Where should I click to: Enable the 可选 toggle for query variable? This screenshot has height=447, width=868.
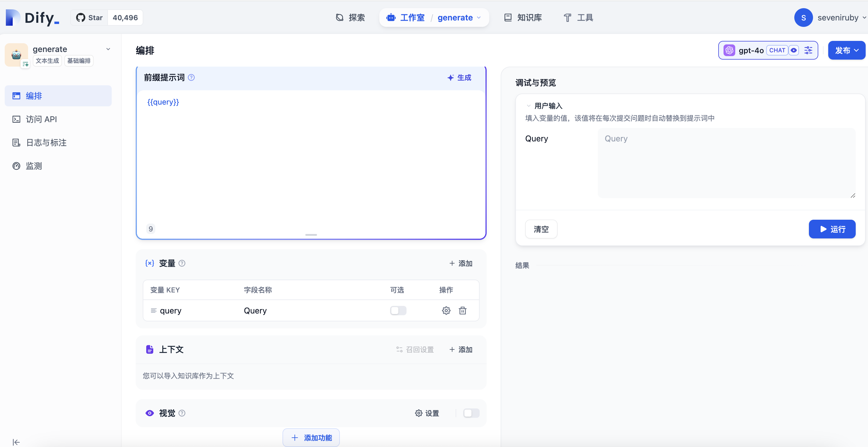pyautogui.click(x=398, y=310)
